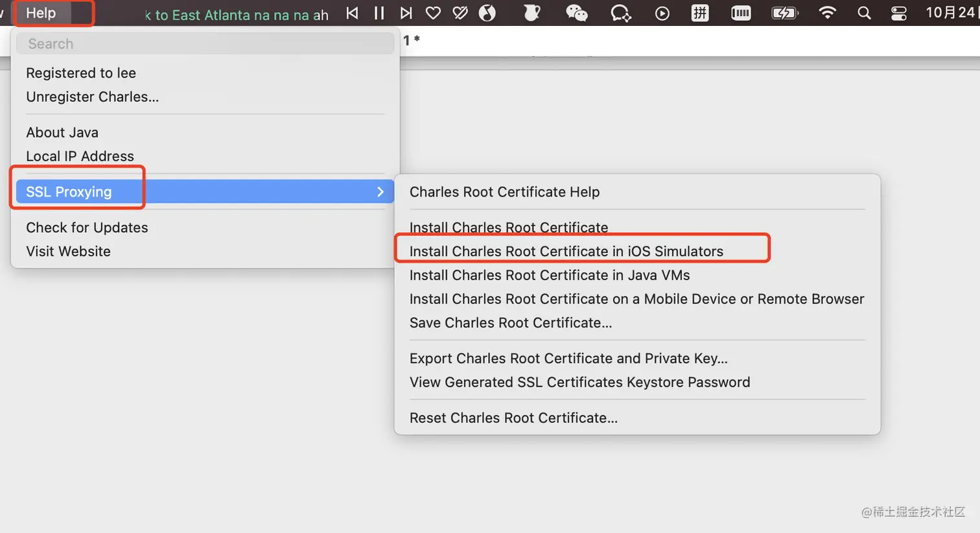980x533 pixels.
Task: Click in the Help menu Search field
Action: point(205,43)
